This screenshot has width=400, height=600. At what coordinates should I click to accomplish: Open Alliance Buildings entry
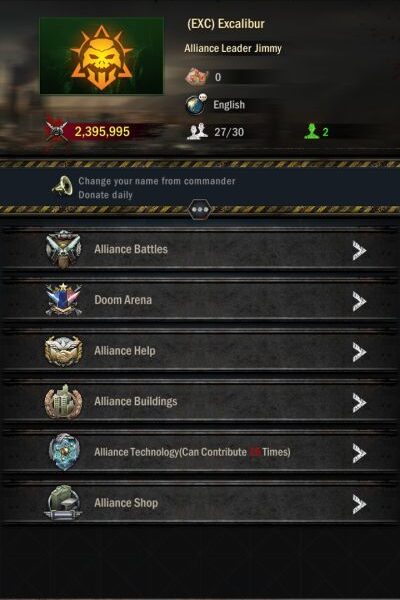(x=200, y=401)
